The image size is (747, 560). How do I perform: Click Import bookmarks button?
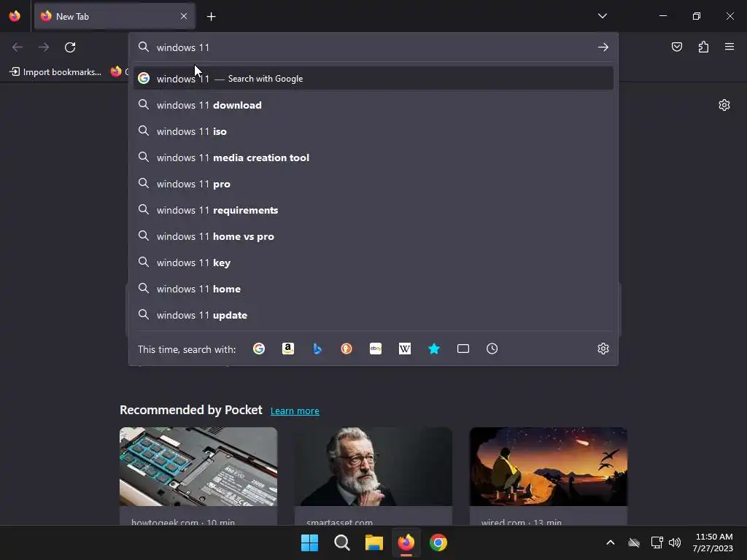(x=55, y=72)
